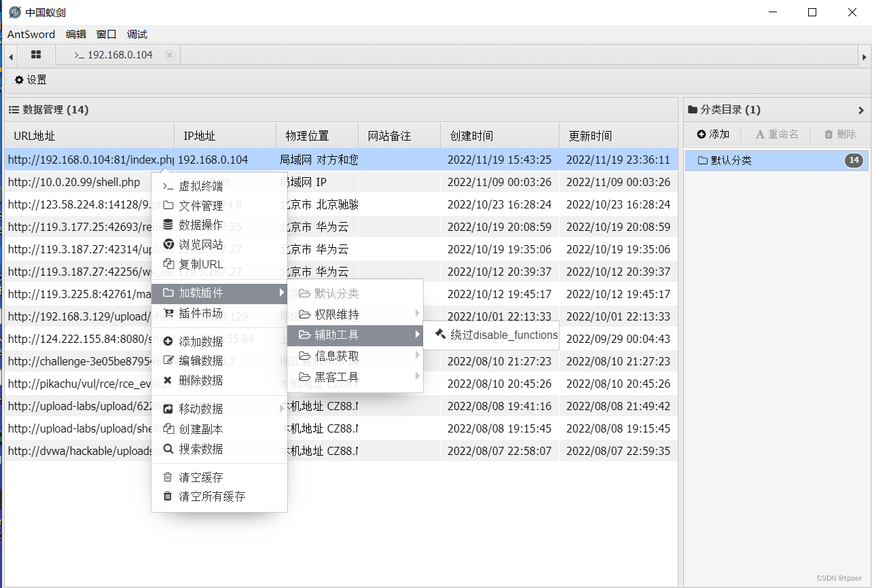Open the 窗口 menu
Screen dimensions: 872x588
(x=107, y=34)
